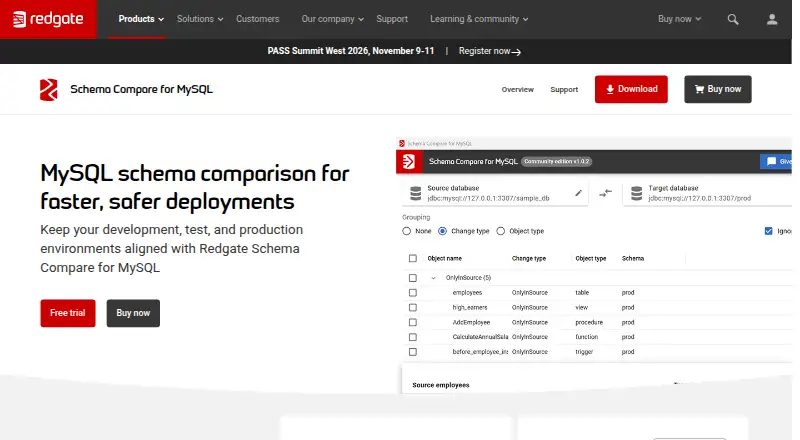Screen dimensions: 800x440
Task: Click the target jdbc prod connection string
Action: [699, 198]
